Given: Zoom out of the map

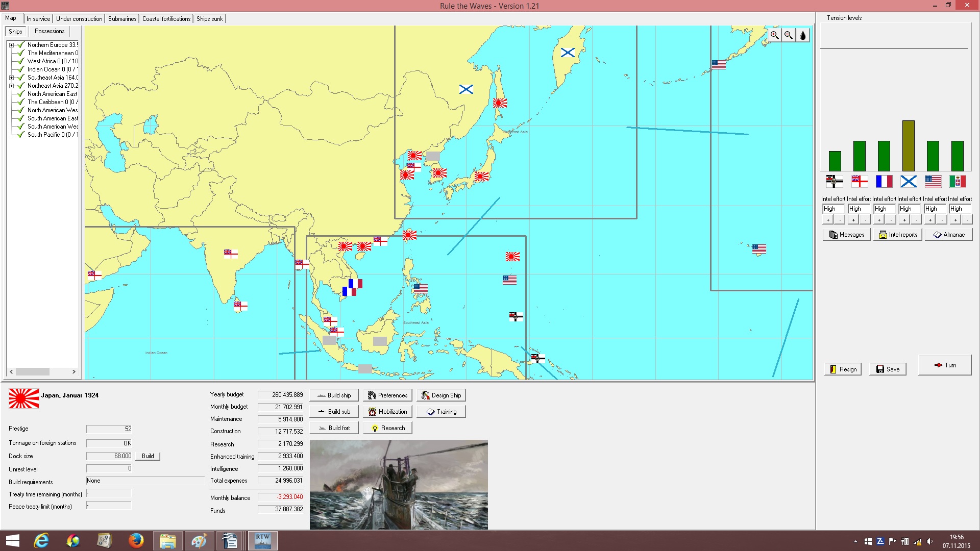Looking at the screenshot, I should pyautogui.click(x=789, y=35).
